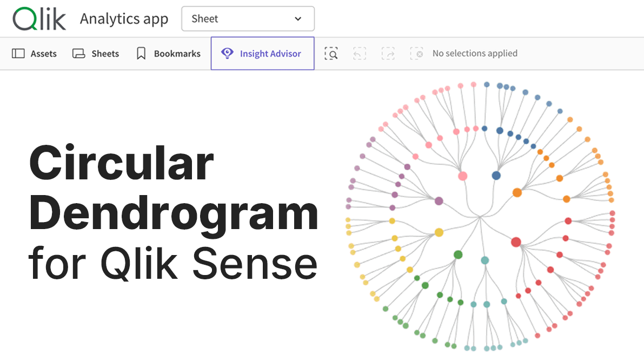
Task: Select the Sheets label
Action: 105,53
